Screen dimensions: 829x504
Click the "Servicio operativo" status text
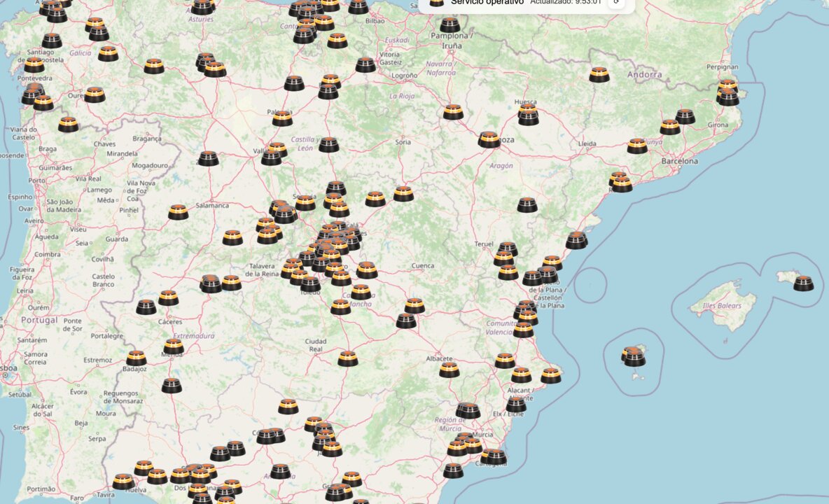(487, 2)
